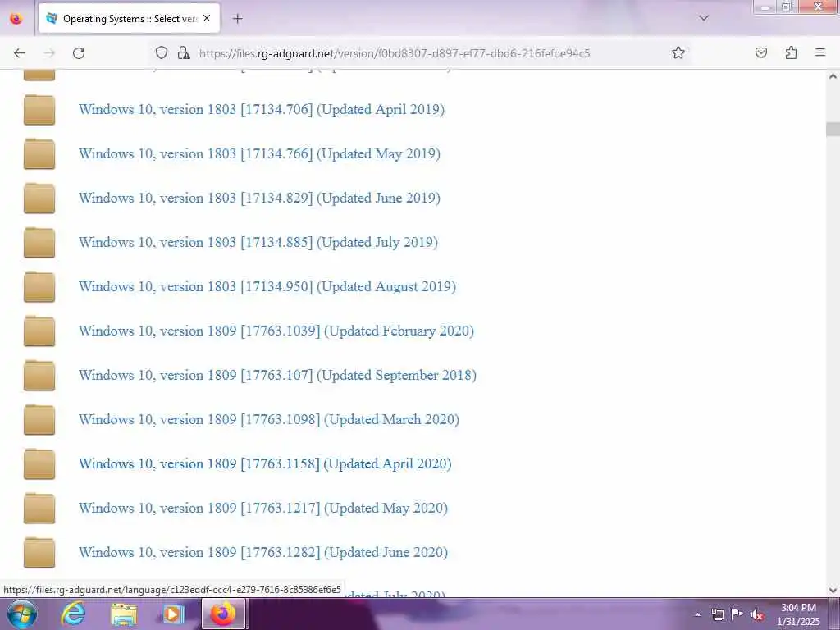This screenshot has width=840, height=630.
Task: Open Windows 10 1809 17763.107 September 2018
Action: (x=277, y=375)
